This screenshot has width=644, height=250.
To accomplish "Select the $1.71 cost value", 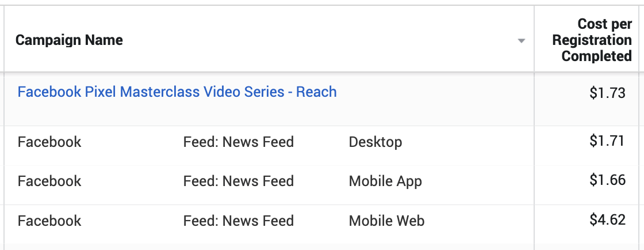I will [607, 141].
